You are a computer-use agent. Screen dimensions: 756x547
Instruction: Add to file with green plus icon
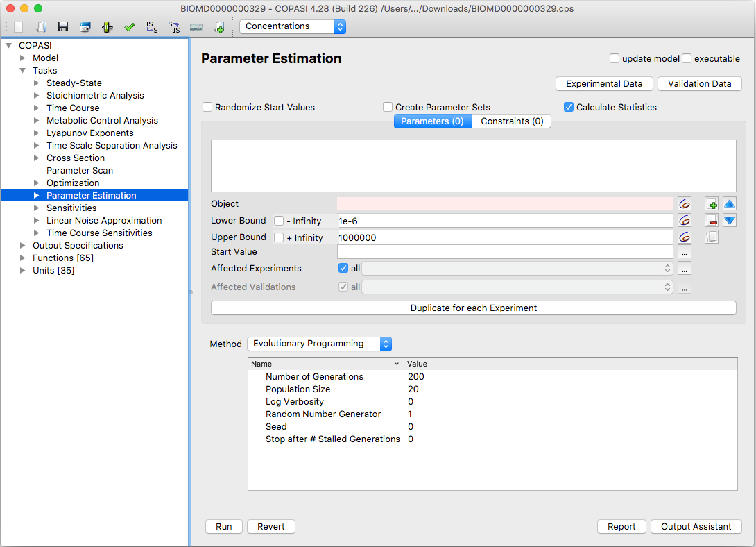point(219,27)
